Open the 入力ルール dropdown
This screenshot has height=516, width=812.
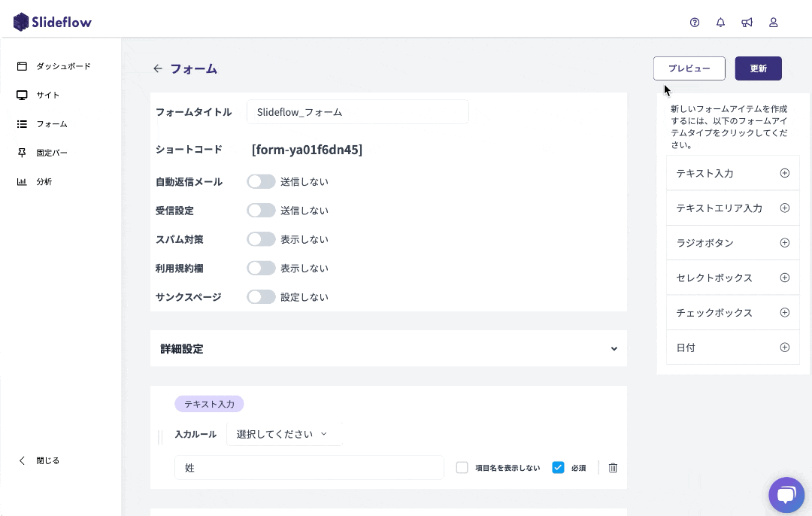pyautogui.click(x=283, y=434)
